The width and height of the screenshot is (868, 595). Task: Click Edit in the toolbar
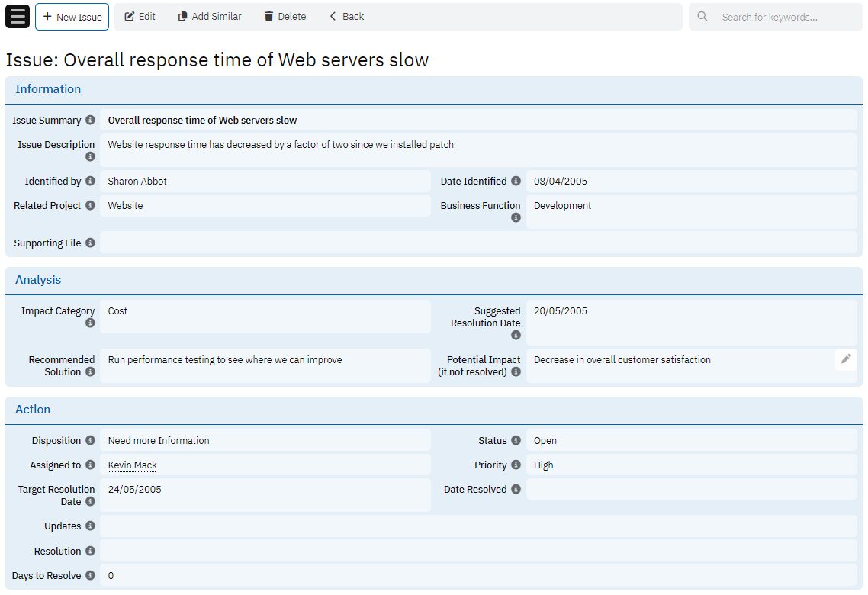[x=140, y=17]
